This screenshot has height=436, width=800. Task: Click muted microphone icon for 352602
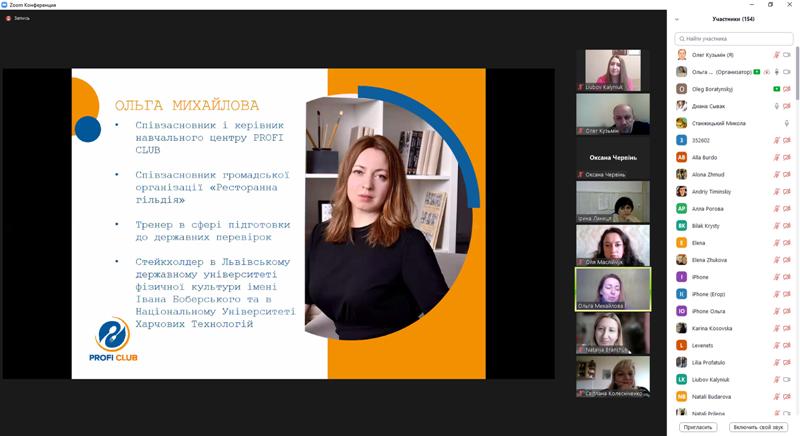(777, 140)
